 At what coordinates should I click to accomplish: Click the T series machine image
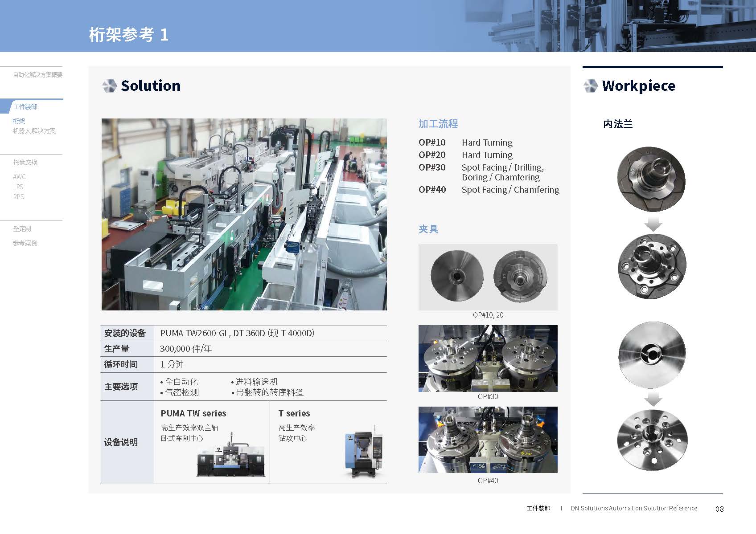364,452
